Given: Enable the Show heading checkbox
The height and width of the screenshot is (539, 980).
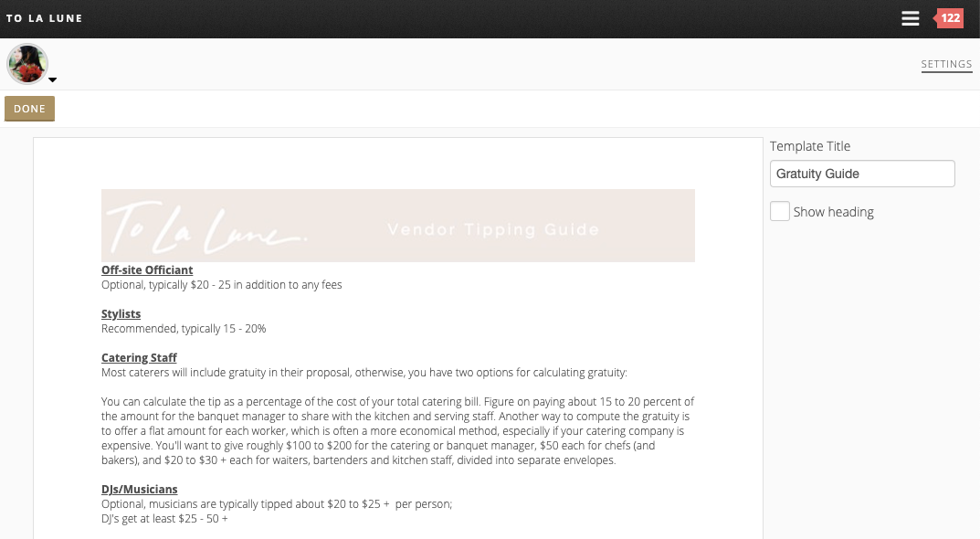Looking at the screenshot, I should (780, 212).
